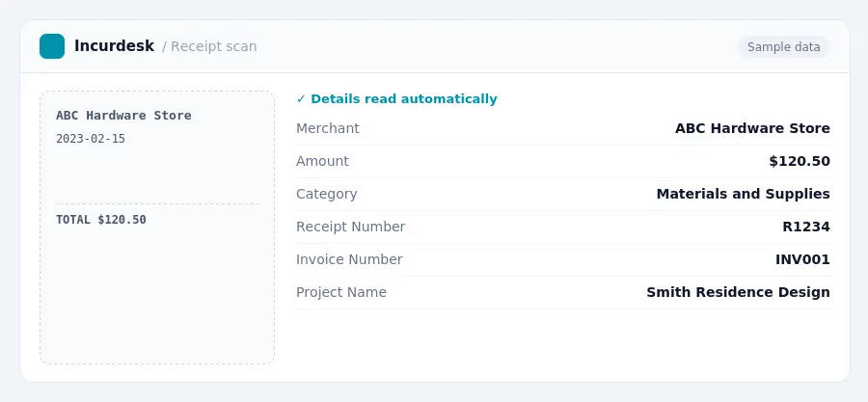Image resolution: width=868 pixels, height=402 pixels.
Task: Click the Amount field label
Action: tap(322, 161)
